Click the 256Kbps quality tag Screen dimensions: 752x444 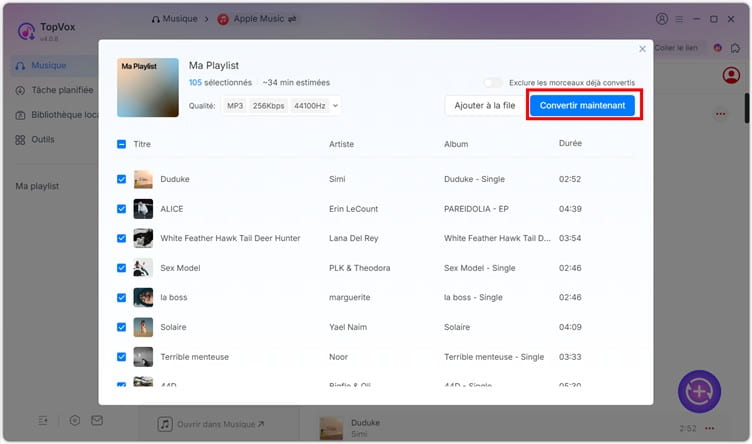coord(269,105)
